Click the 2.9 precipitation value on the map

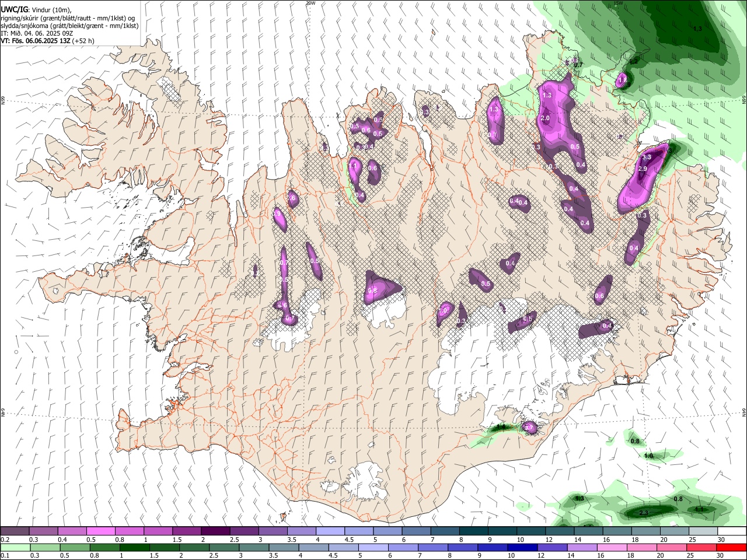(x=643, y=169)
